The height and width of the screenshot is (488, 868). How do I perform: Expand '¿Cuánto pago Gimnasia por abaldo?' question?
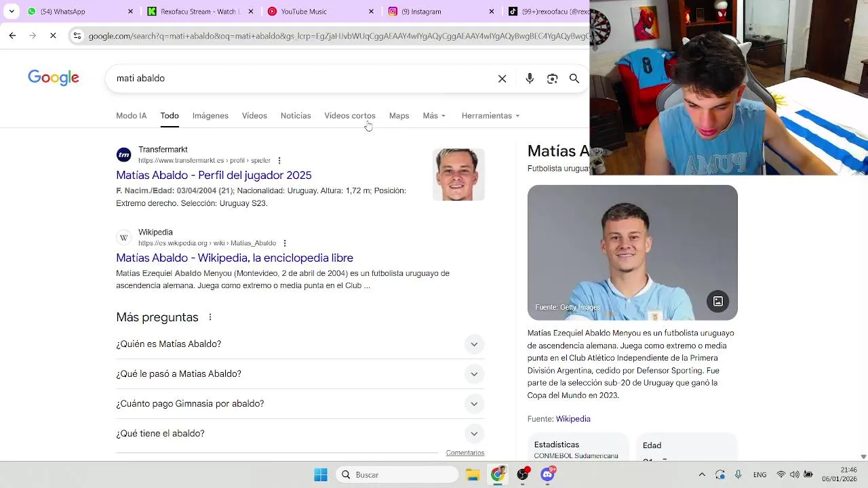point(300,404)
